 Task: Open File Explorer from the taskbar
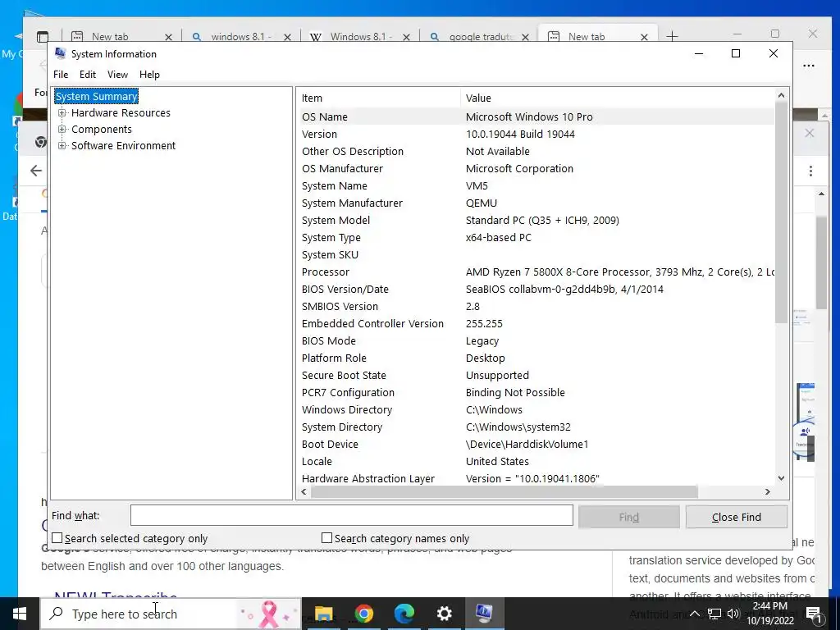pyautogui.click(x=323, y=614)
